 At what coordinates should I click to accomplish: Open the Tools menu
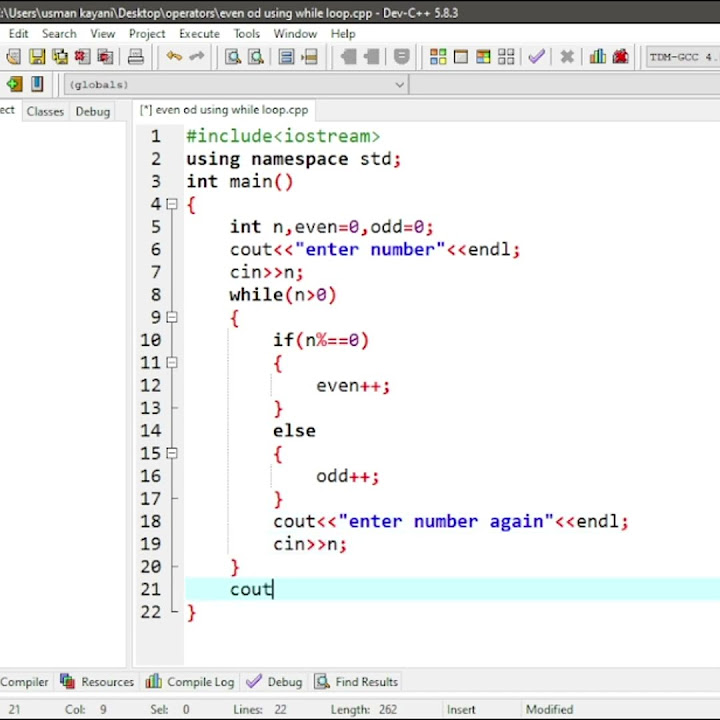pyautogui.click(x=247, y=34)
